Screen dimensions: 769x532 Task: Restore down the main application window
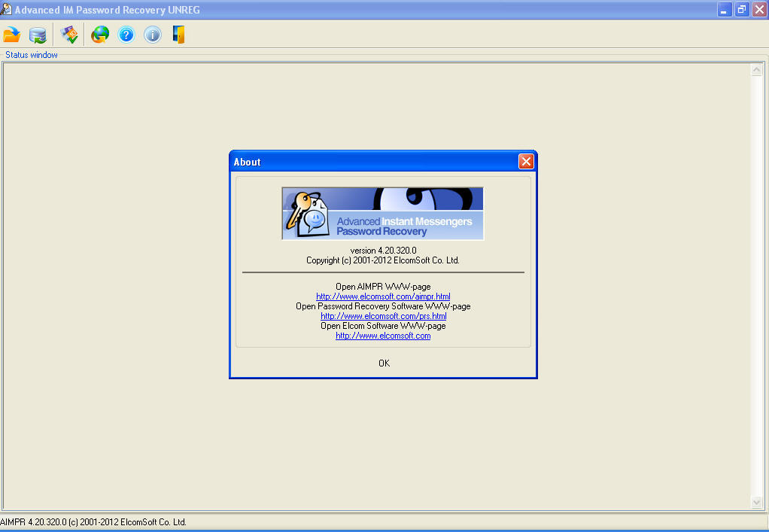click(742, 10)
